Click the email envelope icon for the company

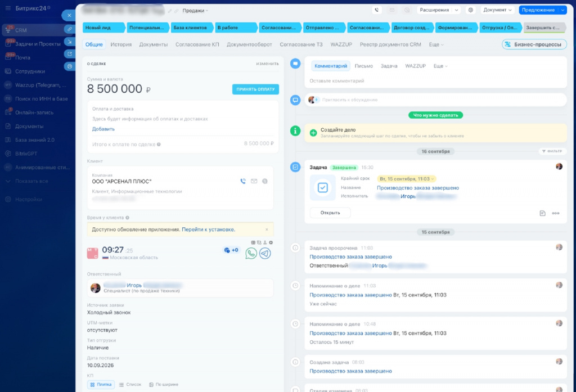tap(254, 181)
